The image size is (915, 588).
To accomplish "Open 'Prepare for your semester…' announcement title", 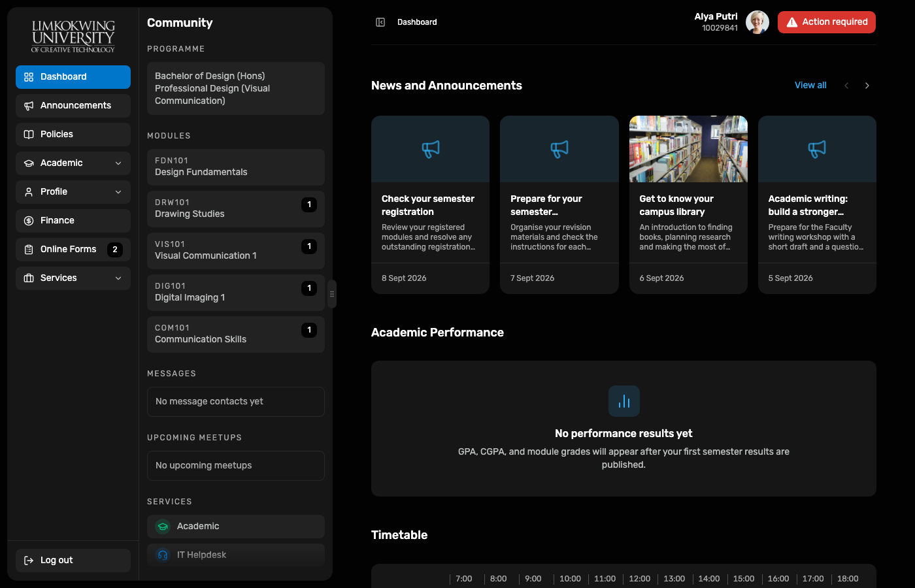I will [x=546, y=205].
